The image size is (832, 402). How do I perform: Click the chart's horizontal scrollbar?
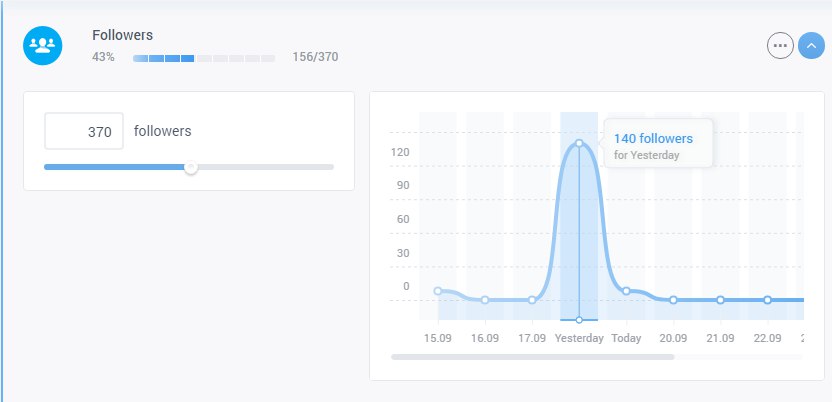(x=532, y=356)
